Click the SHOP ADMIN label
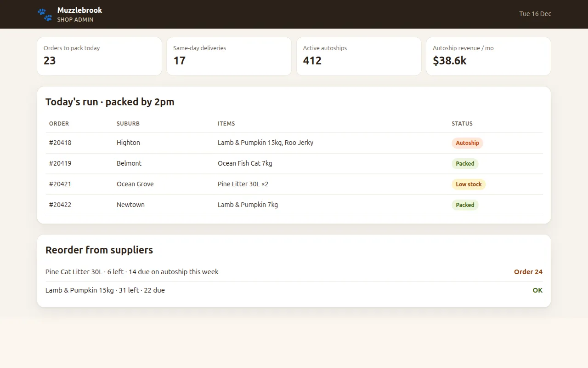The height and width of the screenshot is (368, 588). click(x=75, y=20)
